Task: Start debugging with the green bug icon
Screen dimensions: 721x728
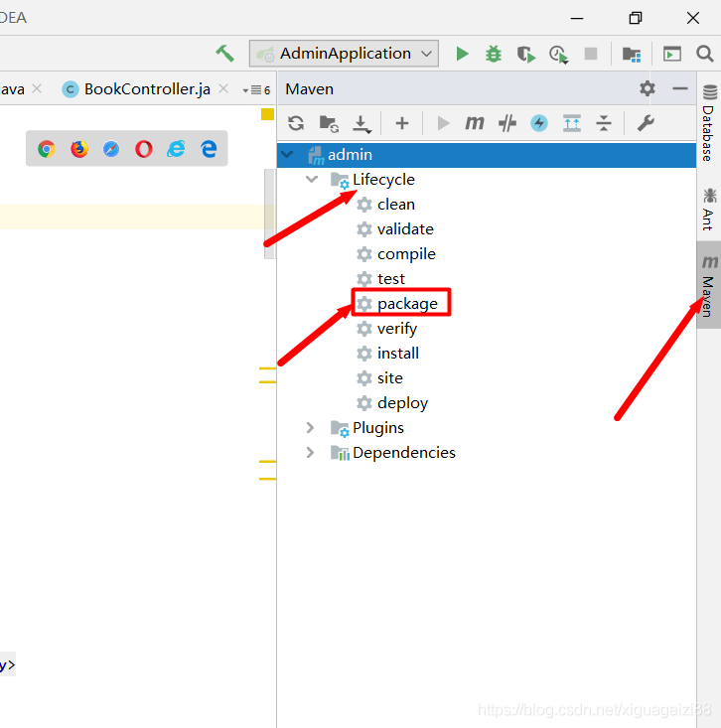Action: [x=494, y=54]
